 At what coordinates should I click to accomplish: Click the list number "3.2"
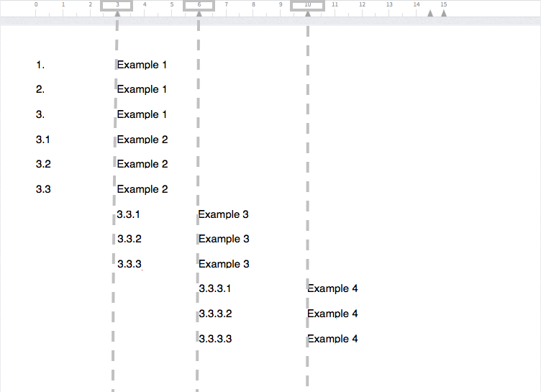[x=43, y=164]
